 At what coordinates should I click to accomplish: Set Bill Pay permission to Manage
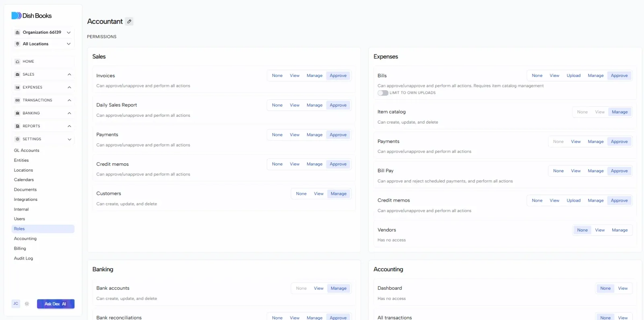pyautogui.click(x=595, y=171)
